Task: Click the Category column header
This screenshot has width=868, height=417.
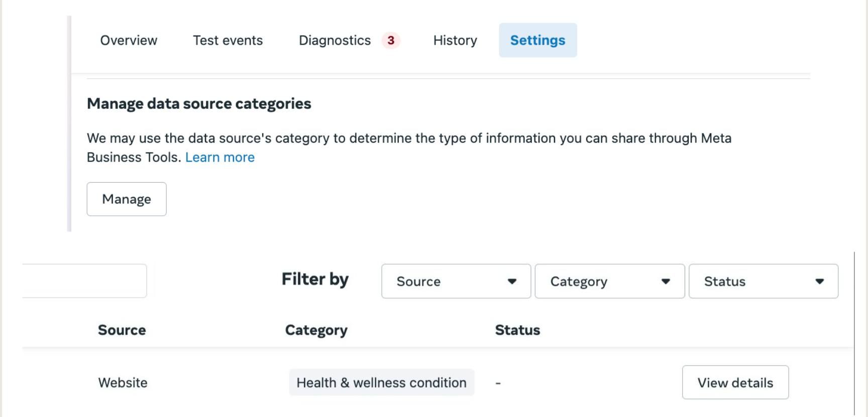Action: click(x=316, y=330)
